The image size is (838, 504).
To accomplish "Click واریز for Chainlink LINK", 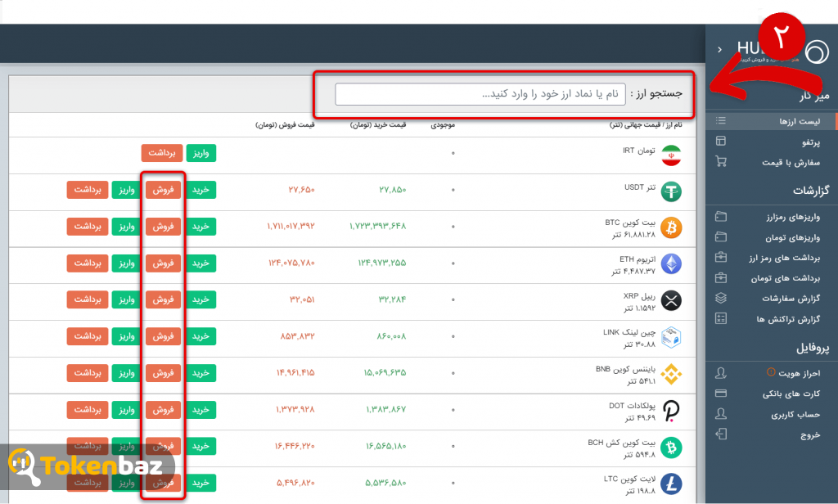I will 126,336.
